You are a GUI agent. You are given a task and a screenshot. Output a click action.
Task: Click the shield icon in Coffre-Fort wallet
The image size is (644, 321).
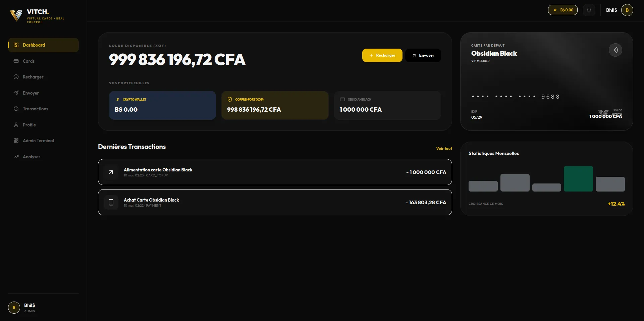point(230,99)
